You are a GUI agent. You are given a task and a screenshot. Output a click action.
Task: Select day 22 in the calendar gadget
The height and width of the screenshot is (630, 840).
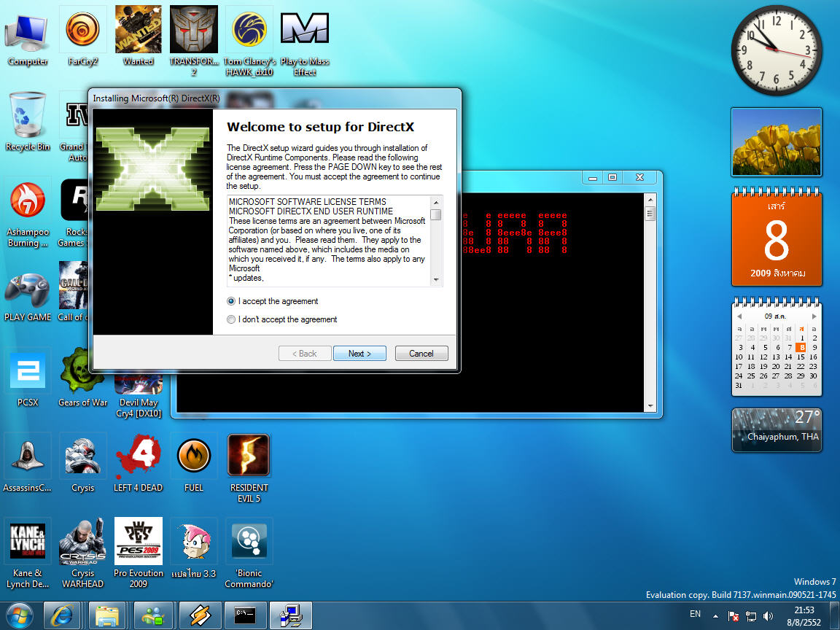pos(801,367)
